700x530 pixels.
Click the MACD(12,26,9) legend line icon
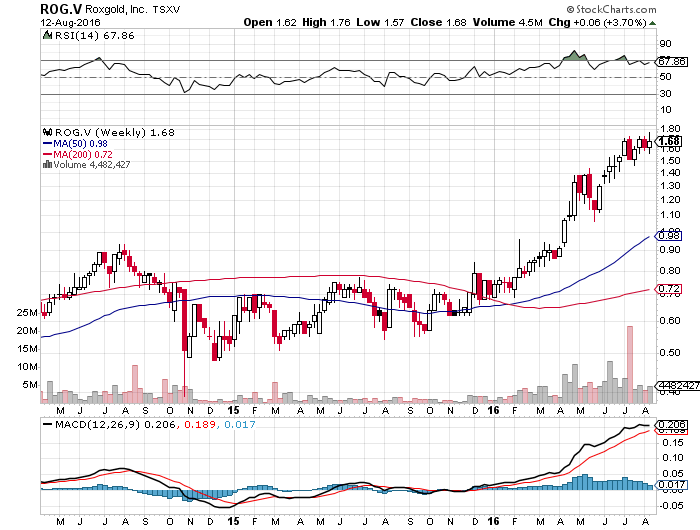pyautogui.click(x=46, y=424)
